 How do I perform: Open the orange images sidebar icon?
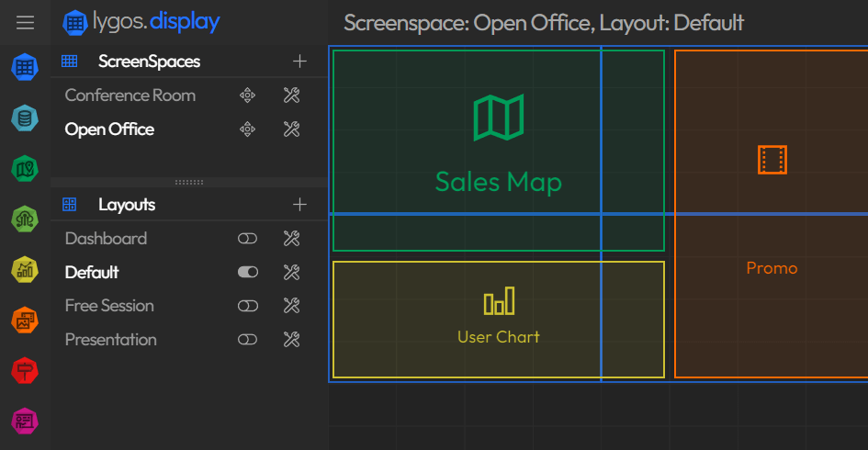[x=25, y=320]
